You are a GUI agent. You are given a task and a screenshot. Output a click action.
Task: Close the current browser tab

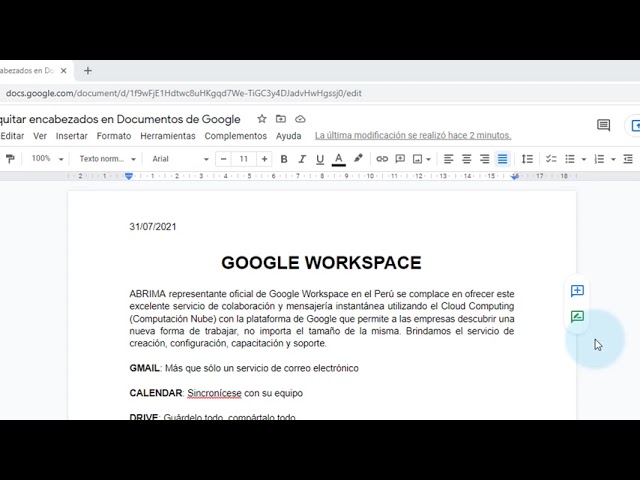pyautogui.click(x=64, y=71)
